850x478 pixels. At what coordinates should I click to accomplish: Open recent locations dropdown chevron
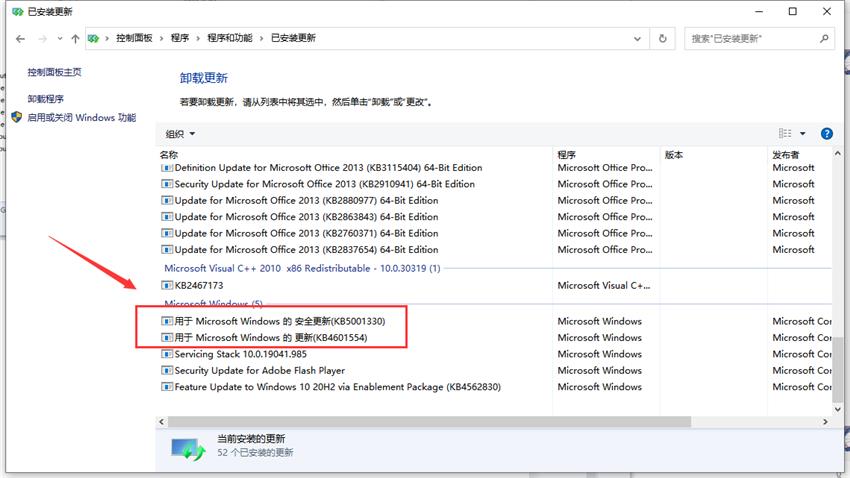pos(60,38)
